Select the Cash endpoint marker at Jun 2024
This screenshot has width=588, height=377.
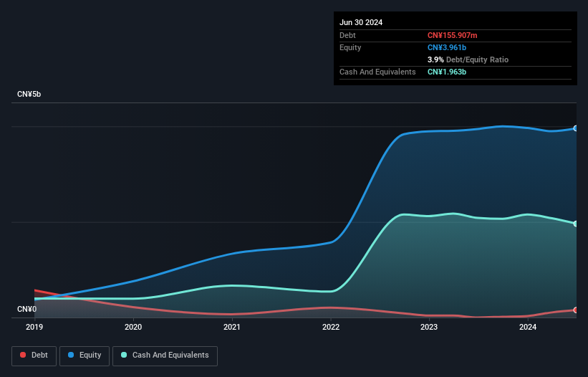click(576, 224)
